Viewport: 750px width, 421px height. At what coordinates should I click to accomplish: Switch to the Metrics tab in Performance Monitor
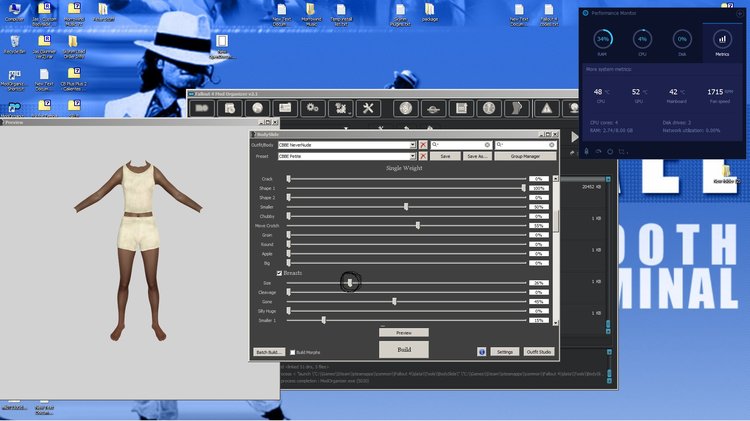[722, 42]
